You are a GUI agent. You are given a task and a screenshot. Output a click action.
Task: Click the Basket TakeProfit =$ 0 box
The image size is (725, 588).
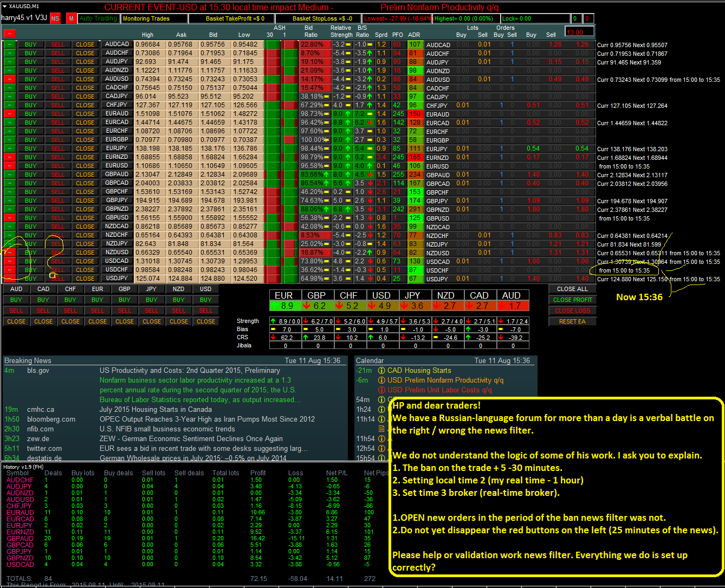click(x=235, y=18)
